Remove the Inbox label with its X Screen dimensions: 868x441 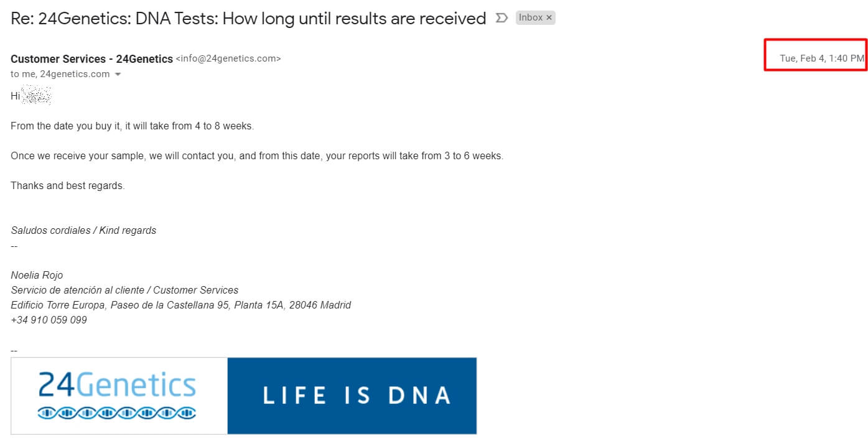tap(549, 18)
